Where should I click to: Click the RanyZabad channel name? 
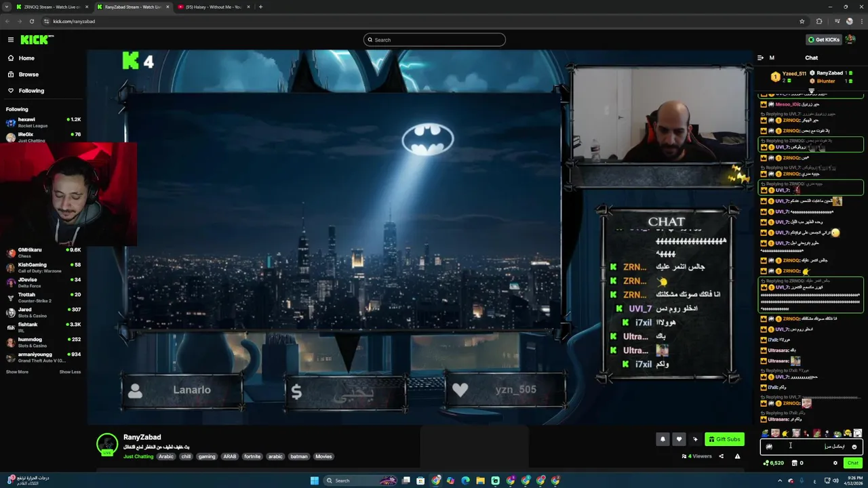click(x=142, y=437)
